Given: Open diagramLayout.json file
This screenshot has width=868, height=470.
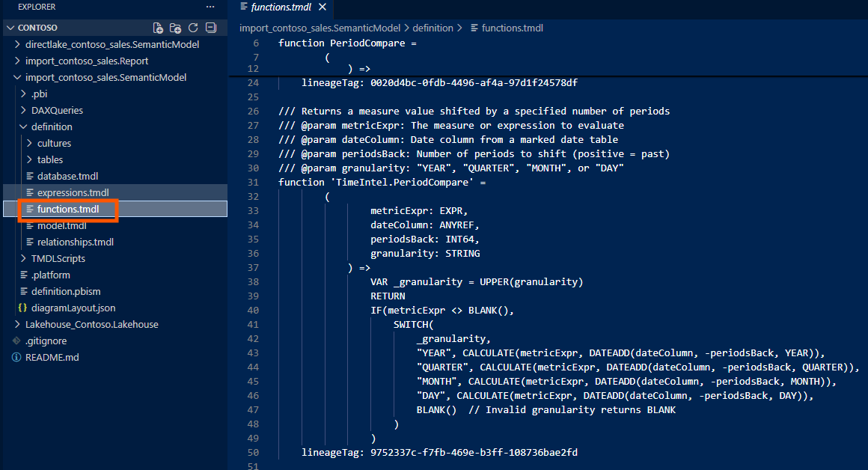Looking at the screenshot, I should [x=73, y=308].
